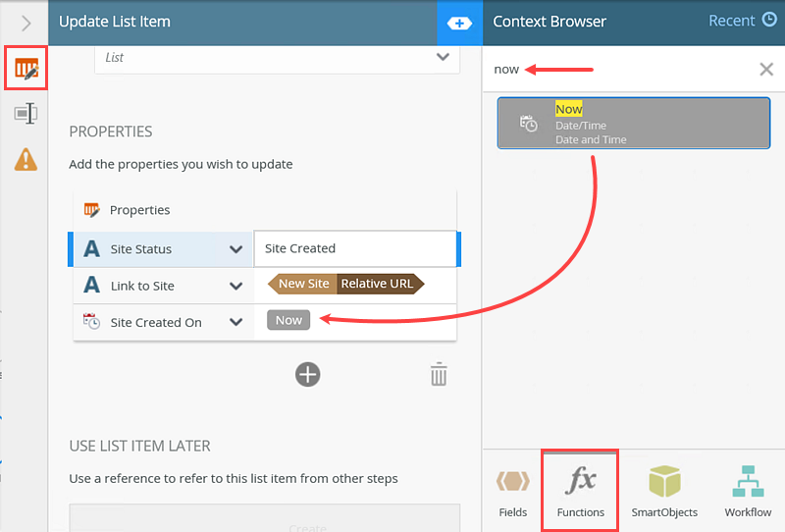Click the Site Created On label
This screenshot has width=785, height=532.
pyautogui.click(x=156, y=323)
